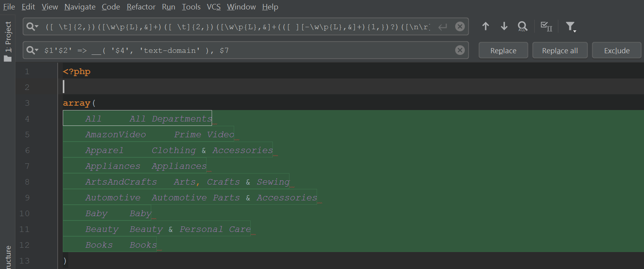Jump to next search occurrence arrow
644x269 pixels.
pyautogui.click(x=504, y=26)
